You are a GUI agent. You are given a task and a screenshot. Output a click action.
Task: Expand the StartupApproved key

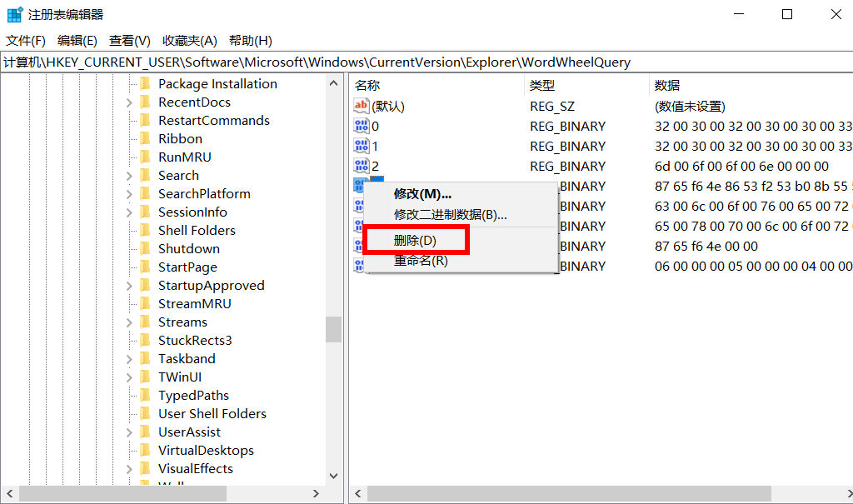(129, 286)
